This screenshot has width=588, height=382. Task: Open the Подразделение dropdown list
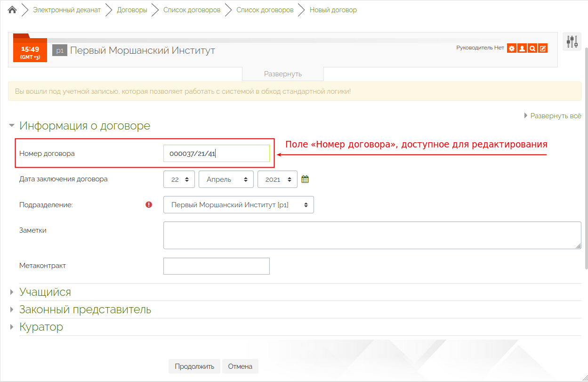pos(238,205)
